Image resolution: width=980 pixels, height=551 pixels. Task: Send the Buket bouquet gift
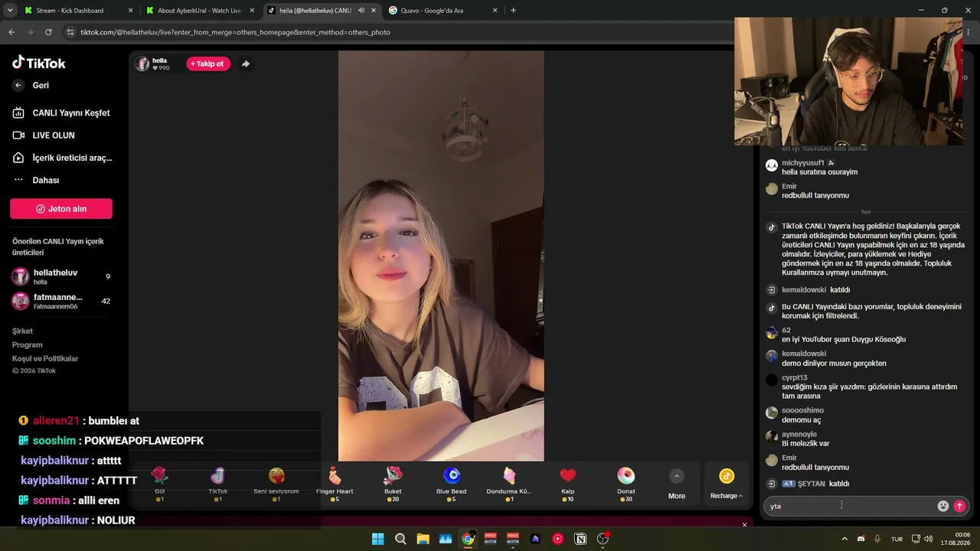[393, 485]
